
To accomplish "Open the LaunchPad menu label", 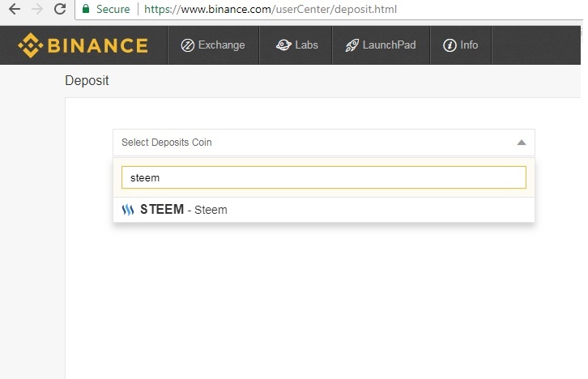I will (x=389, y=45).
